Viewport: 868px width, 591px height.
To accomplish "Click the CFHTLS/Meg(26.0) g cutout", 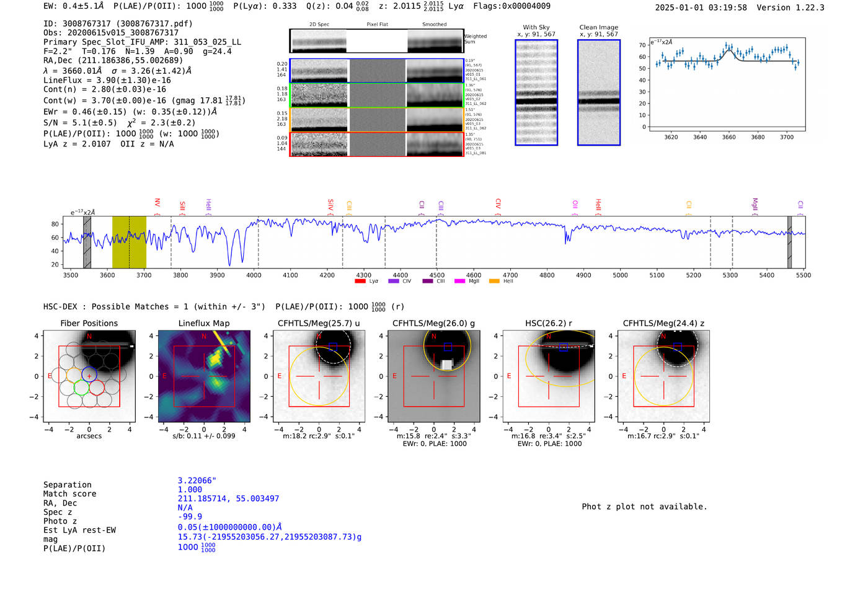I will click(433, 376).
